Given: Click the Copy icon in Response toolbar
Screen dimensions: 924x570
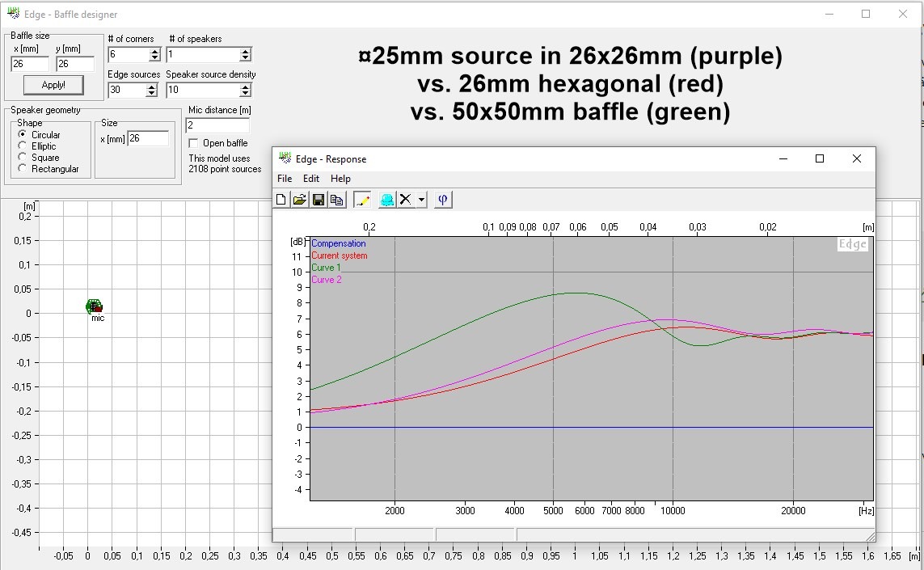Looking at the screenshot, I should [x=336, y=200].
